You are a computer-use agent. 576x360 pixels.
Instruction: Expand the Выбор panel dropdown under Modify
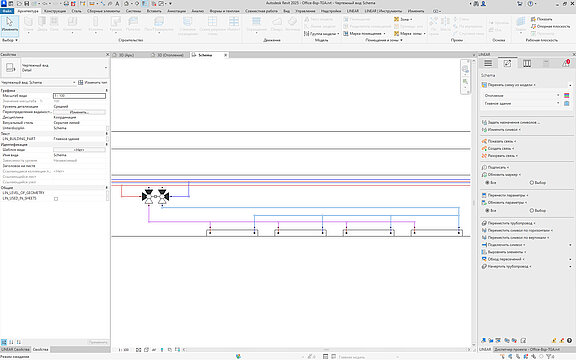coord(10,40)
